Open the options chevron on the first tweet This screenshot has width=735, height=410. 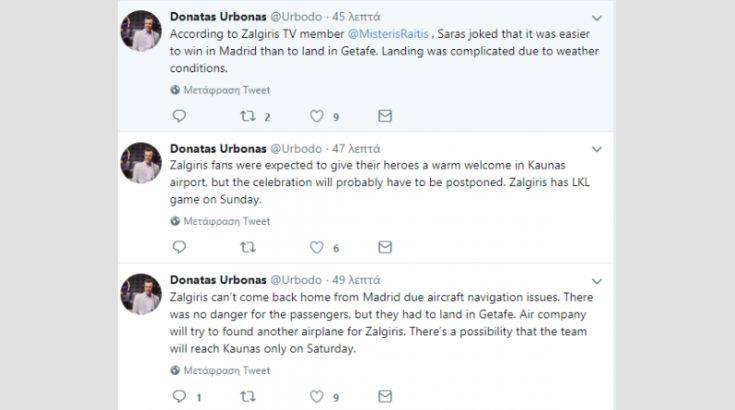coord(597,18)
